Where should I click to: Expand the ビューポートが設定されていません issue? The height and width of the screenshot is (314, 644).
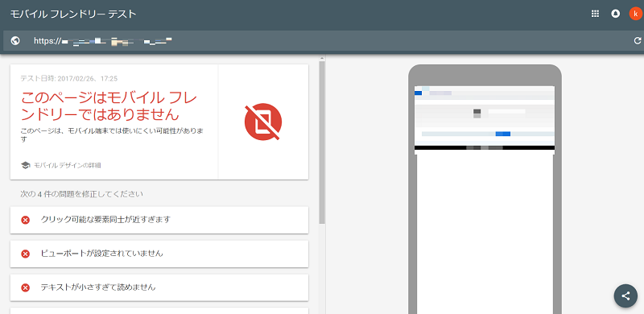(159, 254)
